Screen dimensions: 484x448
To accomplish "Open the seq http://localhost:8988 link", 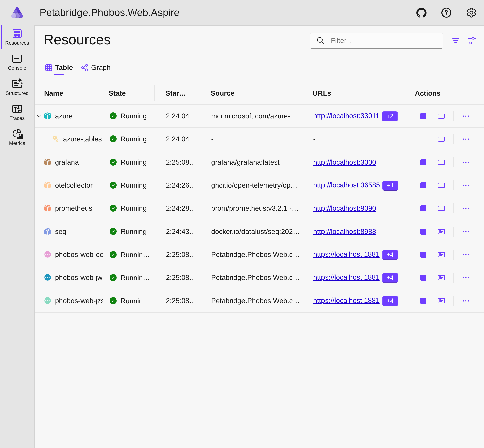I will 345,232.
